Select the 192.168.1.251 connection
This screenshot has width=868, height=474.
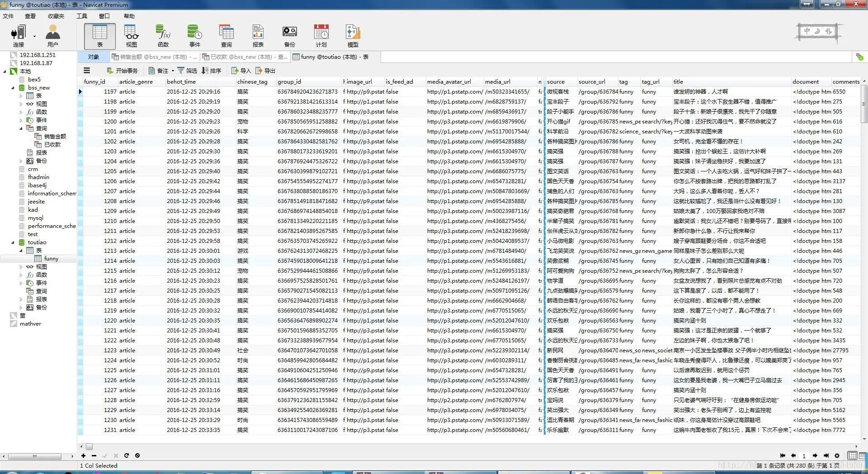38,55
